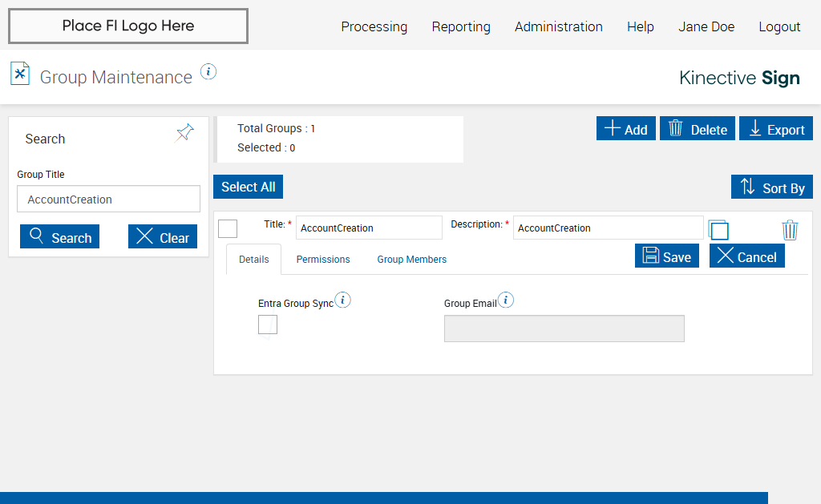The image size is (821, 504).
Task: Add a new group
Action: (x=626, y=129)
